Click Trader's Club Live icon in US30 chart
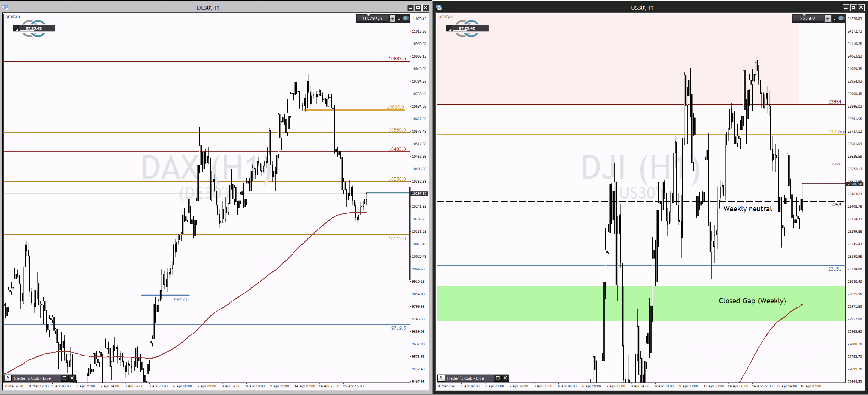The width and height of the screenshot is (868, 395). (x=441, y=378)
